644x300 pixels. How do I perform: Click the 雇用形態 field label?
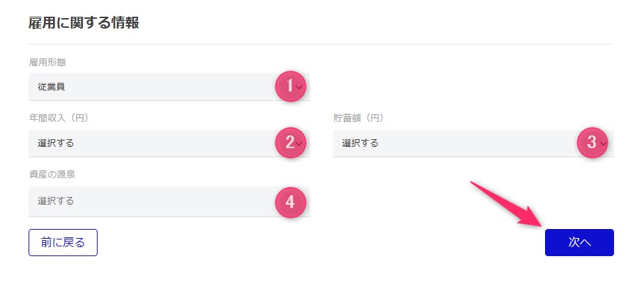(x=47, y=63)
